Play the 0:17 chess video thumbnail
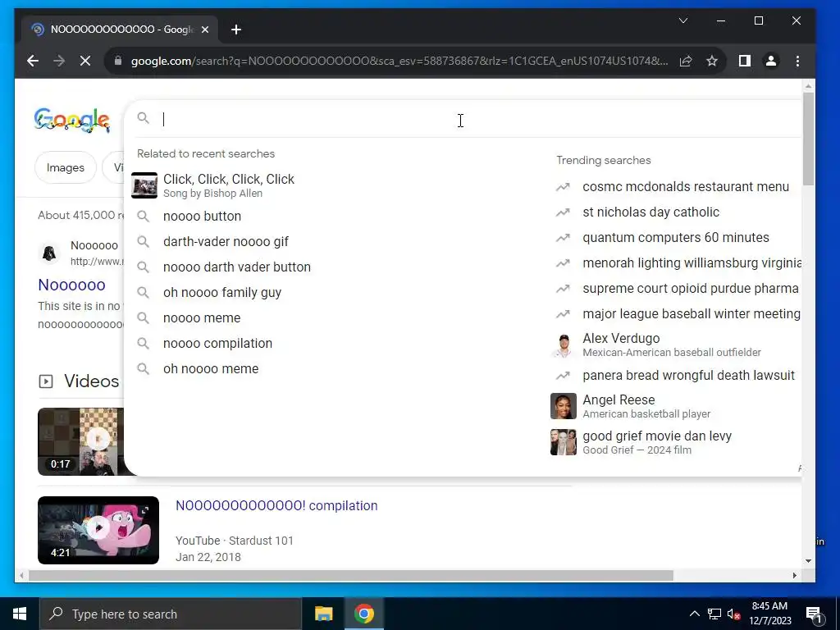The image size is (840, 630). pyautogui.click(x=81, y=441)
